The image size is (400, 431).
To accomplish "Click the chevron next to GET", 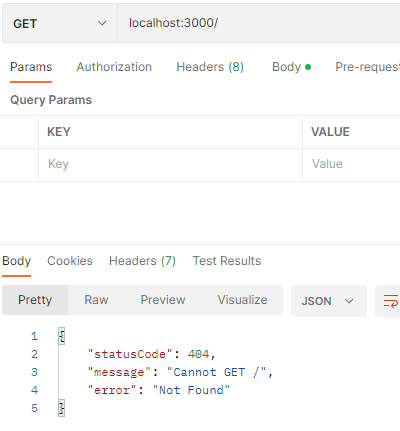I will 102,23.
